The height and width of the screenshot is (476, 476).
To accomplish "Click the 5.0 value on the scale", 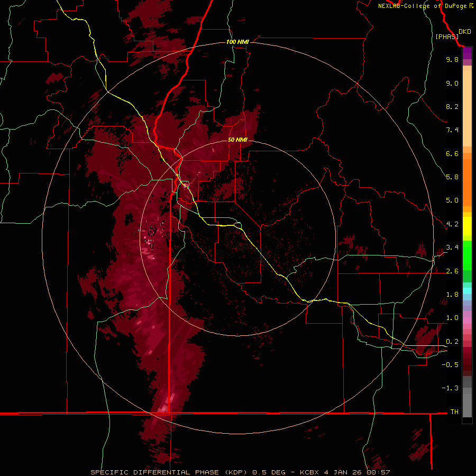I will pos(452,200).
